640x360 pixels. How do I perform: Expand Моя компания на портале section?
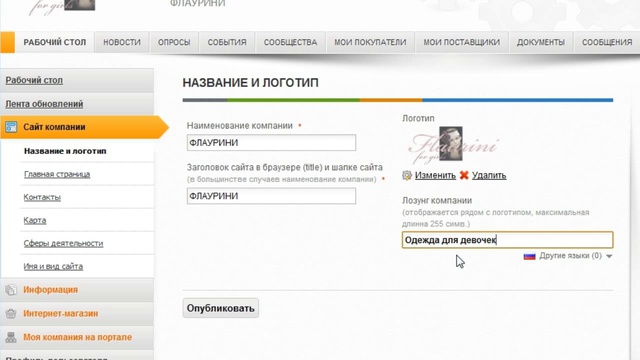point(77,337)
